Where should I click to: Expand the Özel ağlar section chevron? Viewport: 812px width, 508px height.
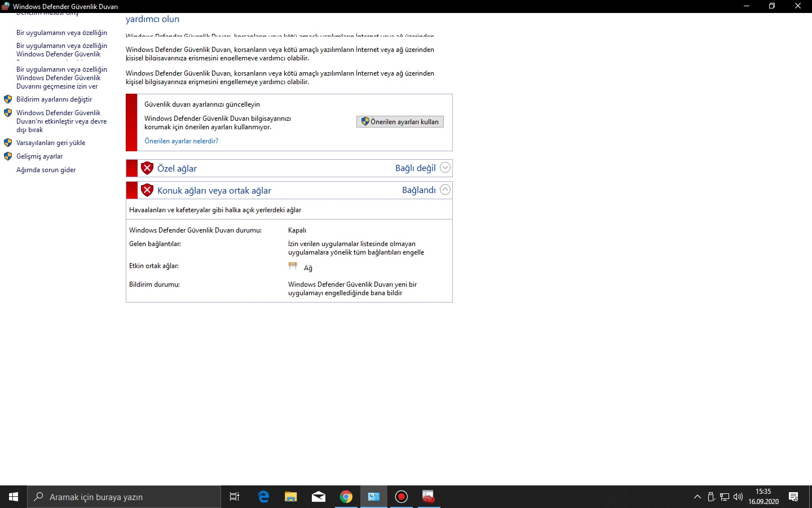click(445, 168)
